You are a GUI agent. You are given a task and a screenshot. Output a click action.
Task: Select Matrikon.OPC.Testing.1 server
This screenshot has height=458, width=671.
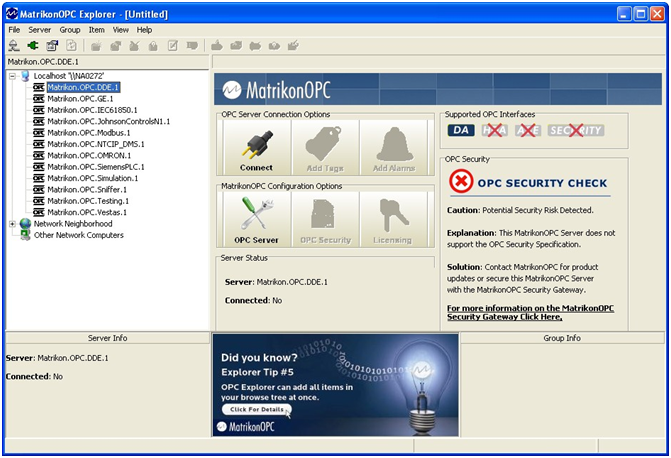tap(88, 201)
